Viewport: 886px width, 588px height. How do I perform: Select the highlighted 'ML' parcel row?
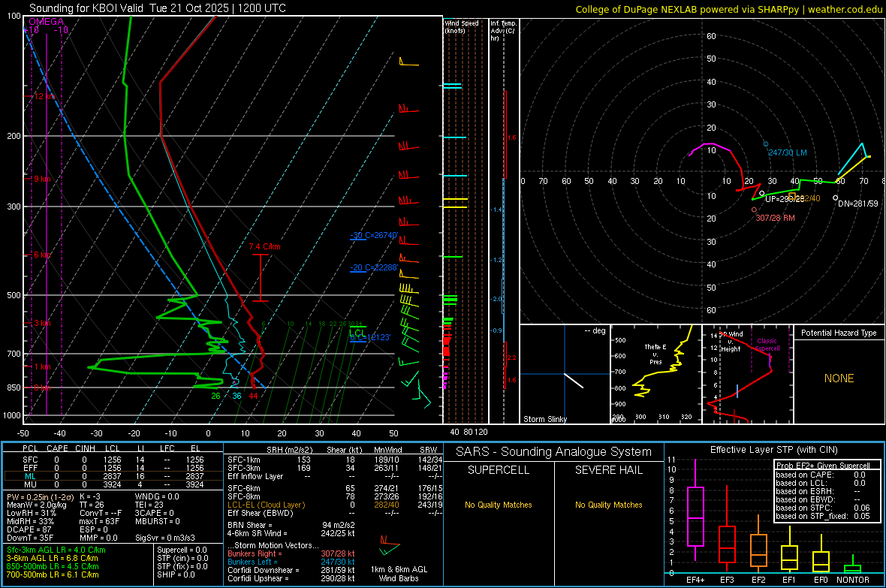(x=113, y=476)
